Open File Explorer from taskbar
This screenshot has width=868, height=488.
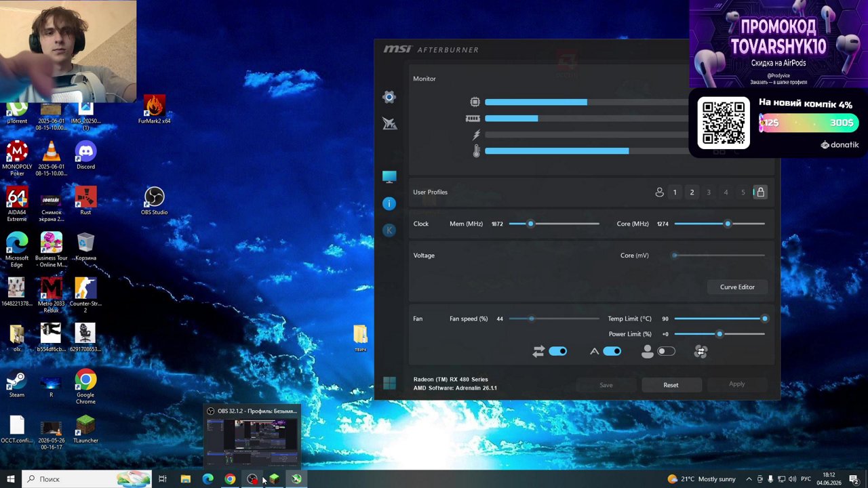[185, 479]
